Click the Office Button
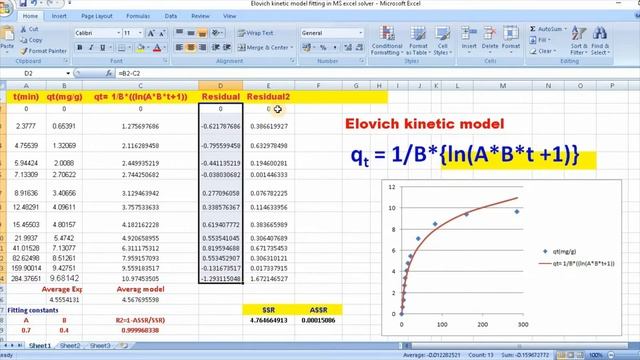This screenshot has width=640, height=360. (5, 7)
